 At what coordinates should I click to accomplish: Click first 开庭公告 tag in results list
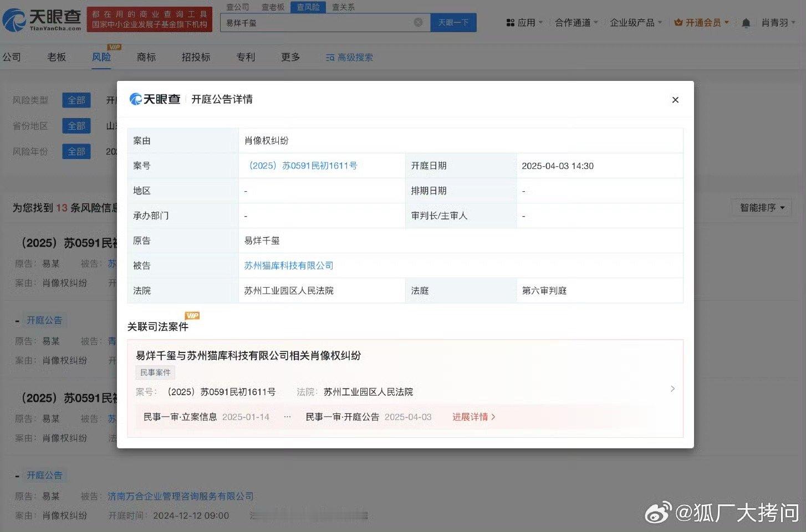pos(44,320)
